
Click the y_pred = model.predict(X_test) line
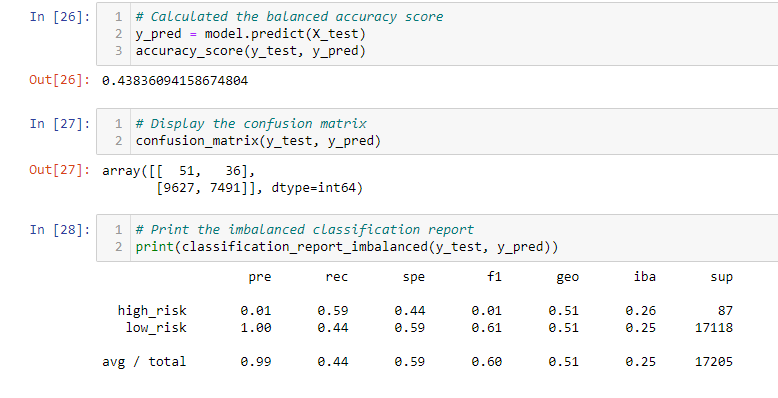pyautogui.click(x=251, y=34)
